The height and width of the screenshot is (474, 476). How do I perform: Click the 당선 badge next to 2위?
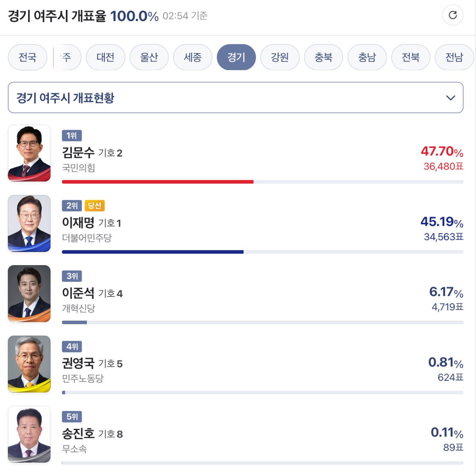pos(94,206)
